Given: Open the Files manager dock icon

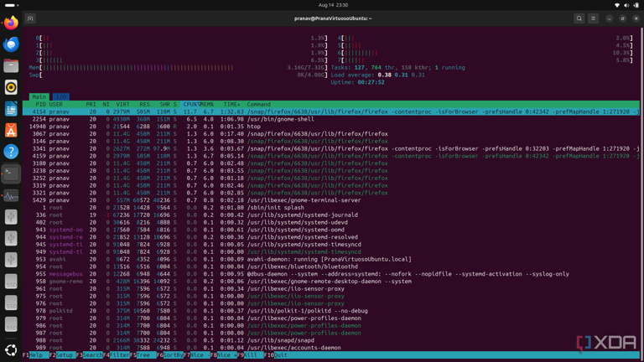Looking at the screenshot, I should (11, 65).
